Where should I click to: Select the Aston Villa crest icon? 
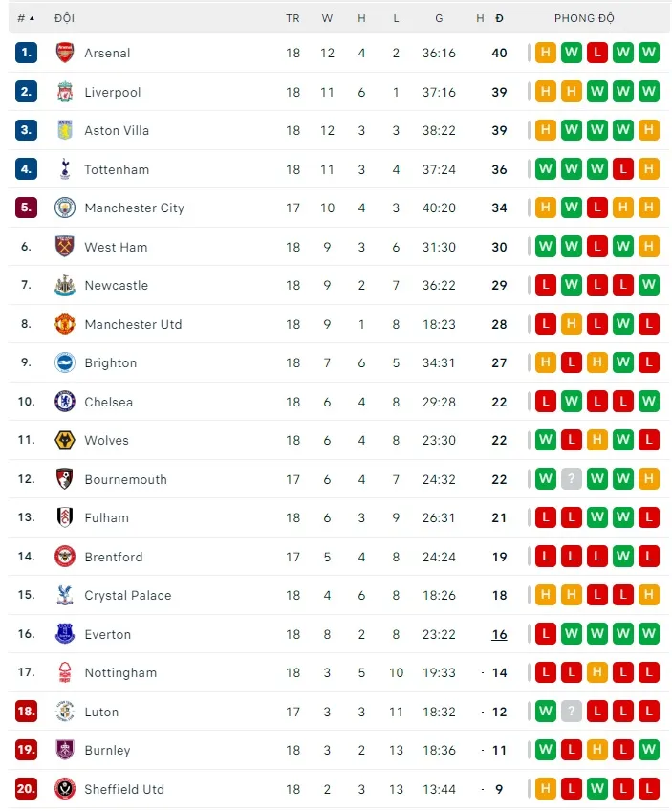(x=65, y=130)
